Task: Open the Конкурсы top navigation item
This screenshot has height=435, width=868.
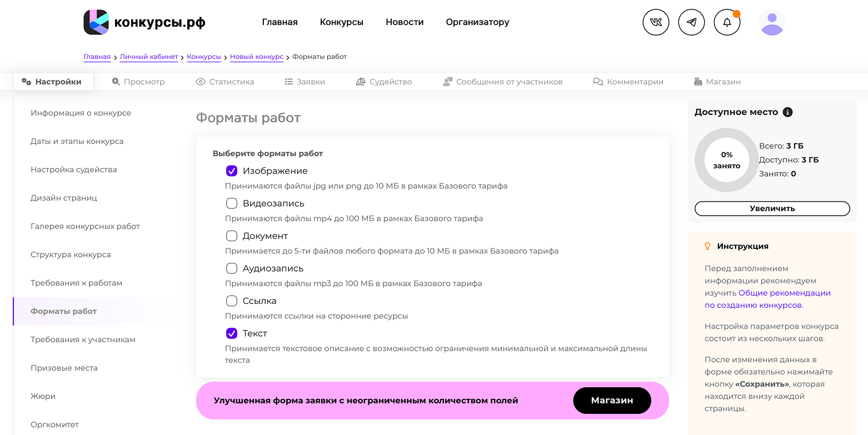Action: tap(342, 22)
